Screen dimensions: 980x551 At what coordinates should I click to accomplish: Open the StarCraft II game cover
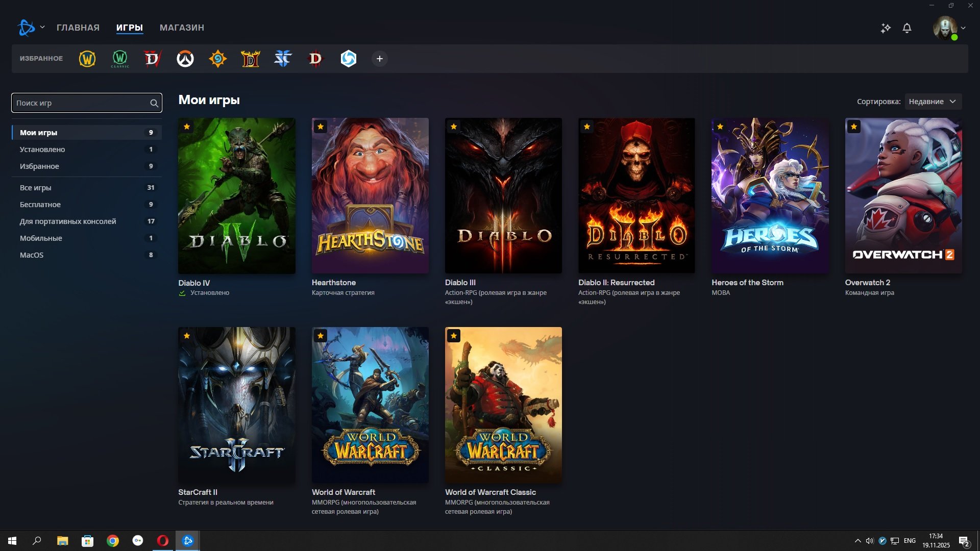(236, 405)
